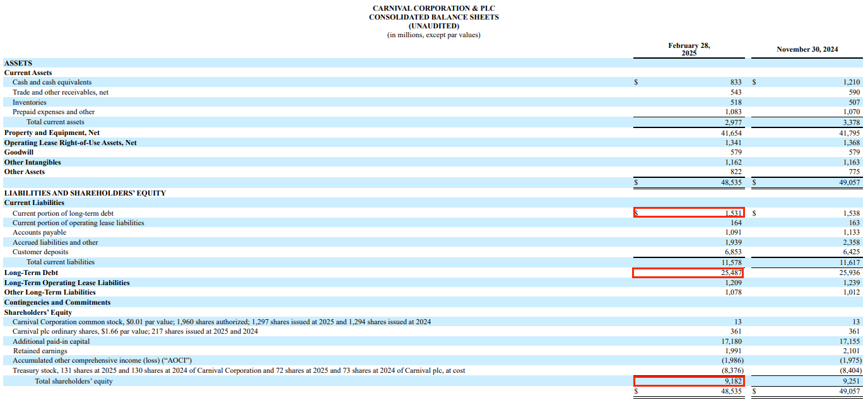Image resolution: width=868 pixels, height=405 pixels.
Task: Click the CARNIVAL CORPORATION & PLC title
Action: (433, 8)
